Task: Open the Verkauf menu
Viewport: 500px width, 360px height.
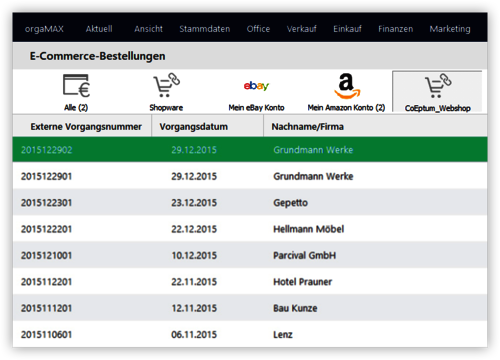Action: coord(302,29)
